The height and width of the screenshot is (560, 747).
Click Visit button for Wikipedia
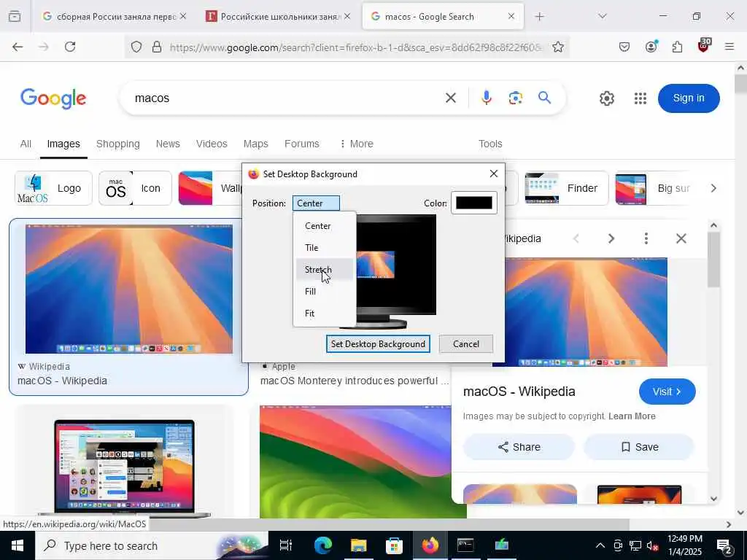[x=667, y=392]
